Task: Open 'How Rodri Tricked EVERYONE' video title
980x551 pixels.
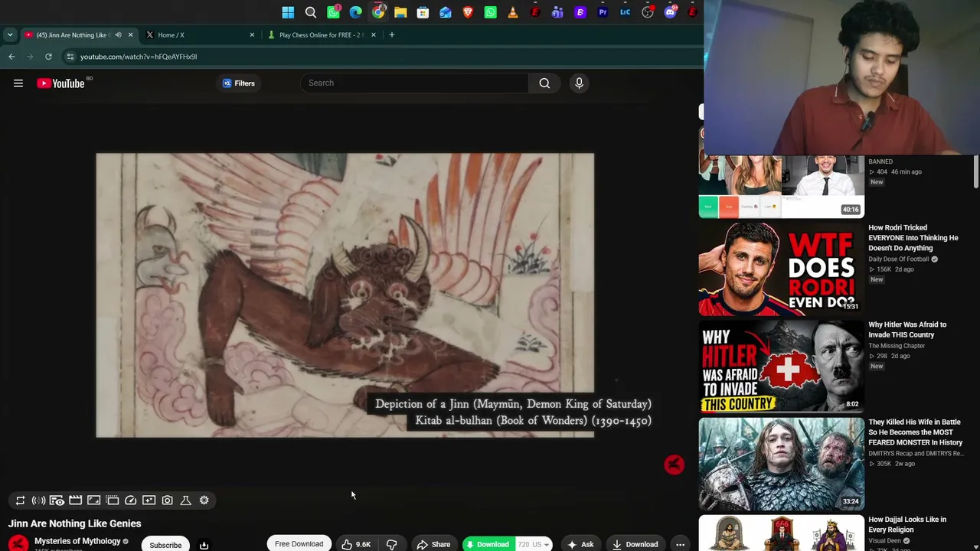Action: [913, 238]
